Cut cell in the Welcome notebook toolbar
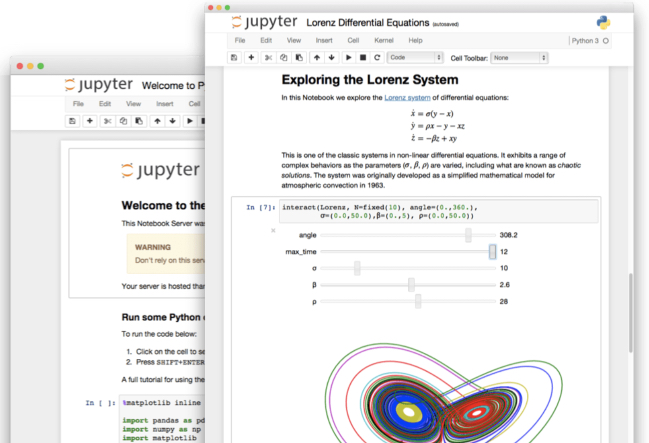This screenshot has width=649, height=443. coord(107,121)
